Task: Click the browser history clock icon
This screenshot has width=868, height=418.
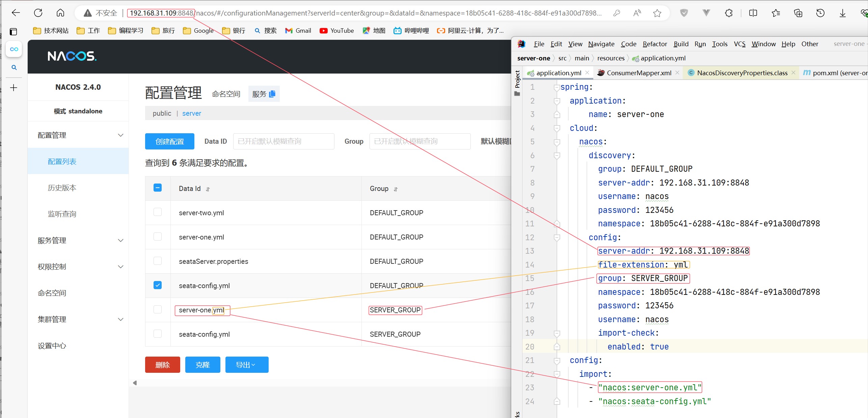Action: tap(820, 13)
